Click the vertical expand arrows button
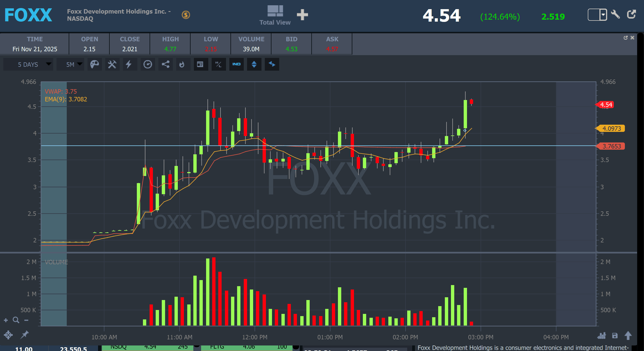Image resolution: width=644 pixels, height=351 pixels. [254, 64]
